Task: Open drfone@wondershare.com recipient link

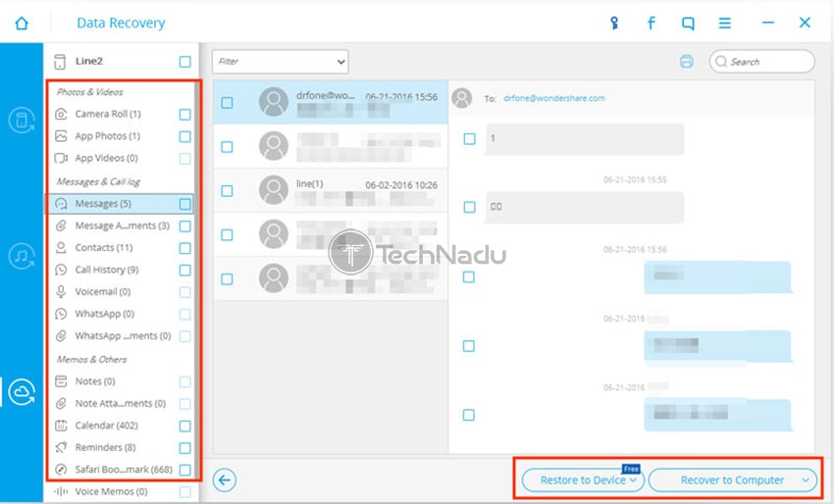Action: [554, 98]
